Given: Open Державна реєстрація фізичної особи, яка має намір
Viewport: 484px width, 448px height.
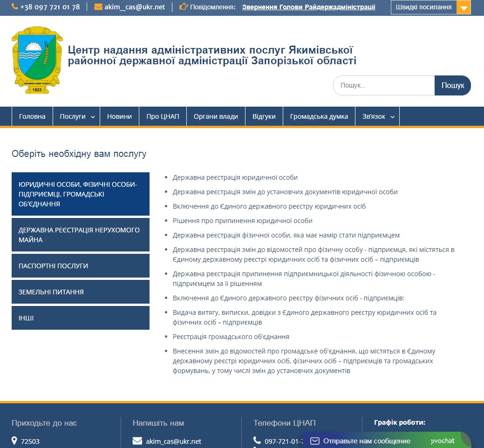Looking at the screenshot, I should [286, 235].
